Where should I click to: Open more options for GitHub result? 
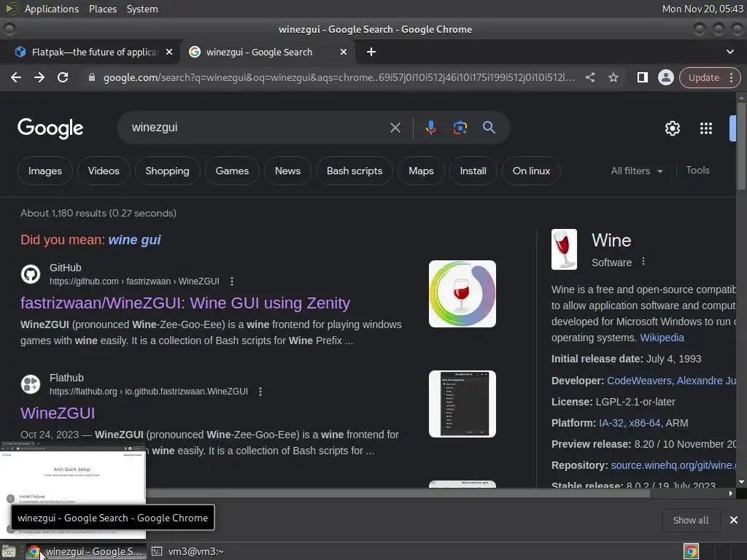(231, 281)
